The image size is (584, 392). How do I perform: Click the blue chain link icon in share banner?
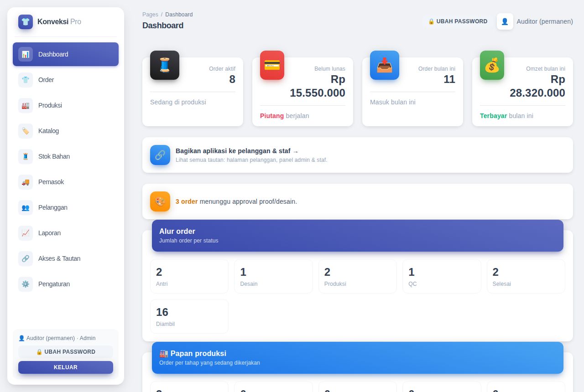160,155
